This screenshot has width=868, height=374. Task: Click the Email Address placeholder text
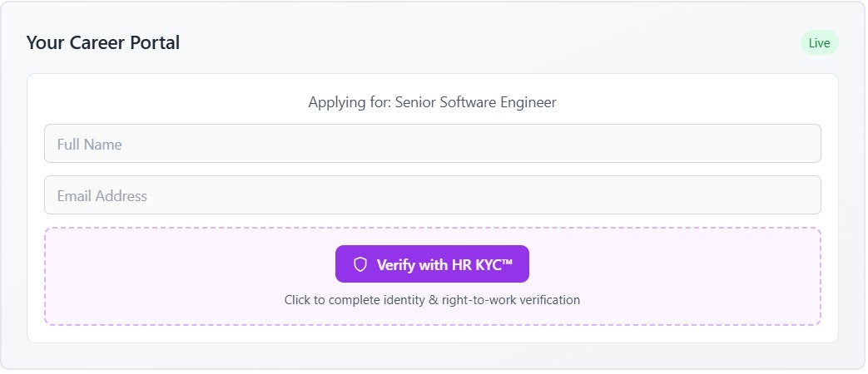click(x=102, y=196)
